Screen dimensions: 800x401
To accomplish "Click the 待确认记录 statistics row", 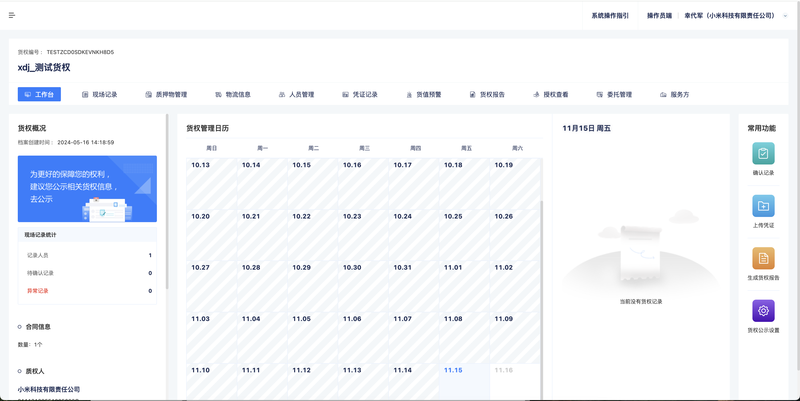I will [x=87, y=273].
